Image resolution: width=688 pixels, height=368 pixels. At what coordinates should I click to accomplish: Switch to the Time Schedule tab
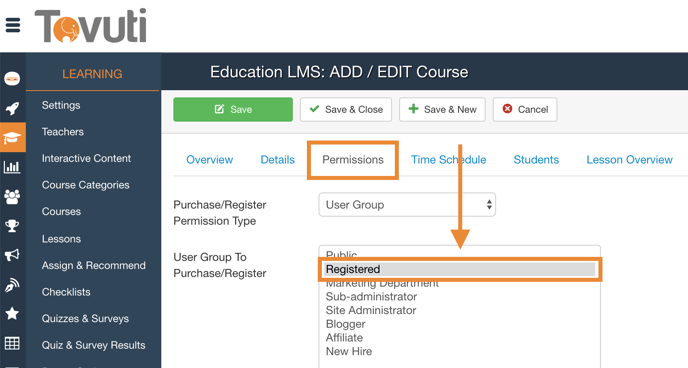point(448,160)
